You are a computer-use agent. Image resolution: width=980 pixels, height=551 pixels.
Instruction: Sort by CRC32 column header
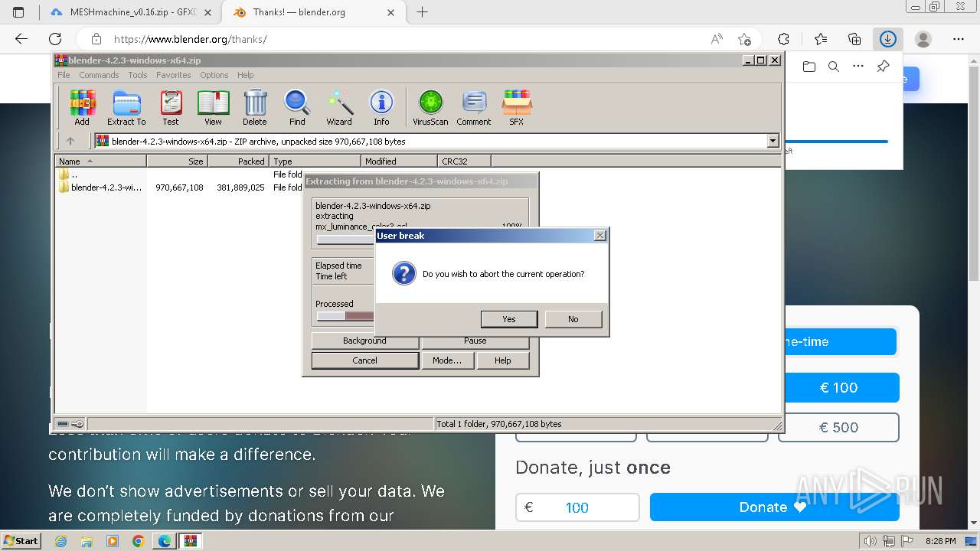coord(464,161)
